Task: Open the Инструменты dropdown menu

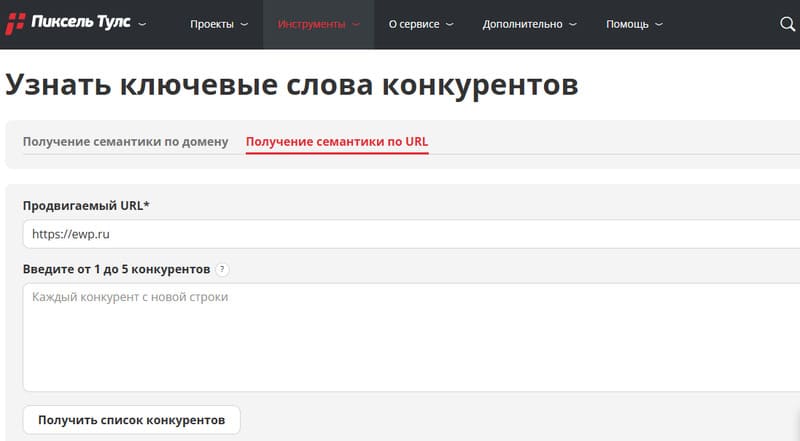Action: pos(319,24)
